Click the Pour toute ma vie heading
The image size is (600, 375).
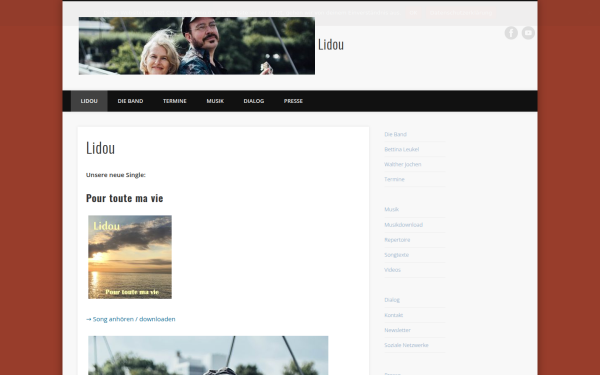click(124, 198)
